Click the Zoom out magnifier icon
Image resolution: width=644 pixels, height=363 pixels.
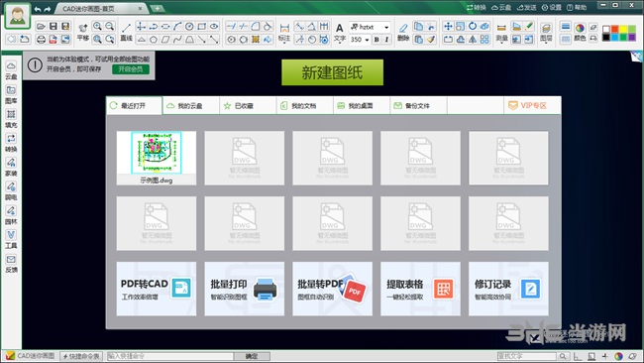pos(110,27)
